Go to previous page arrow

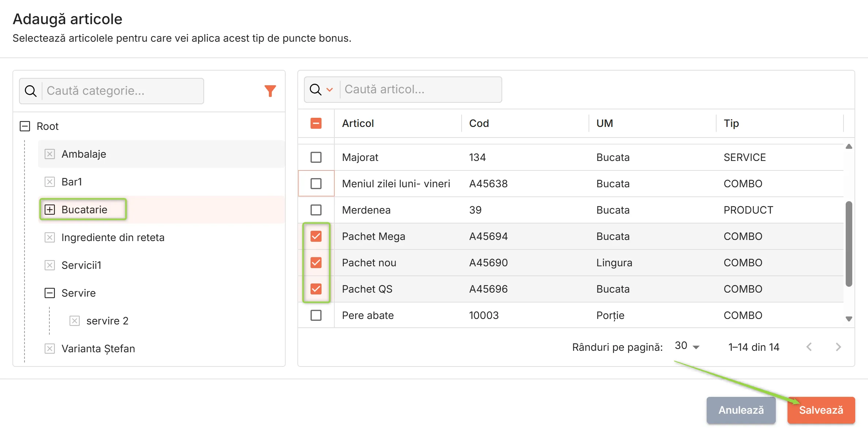click(x=809, y=347)
